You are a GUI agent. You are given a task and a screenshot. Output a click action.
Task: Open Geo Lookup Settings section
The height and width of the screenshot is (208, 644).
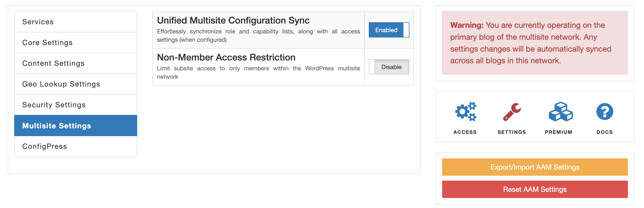pos(76,84)
